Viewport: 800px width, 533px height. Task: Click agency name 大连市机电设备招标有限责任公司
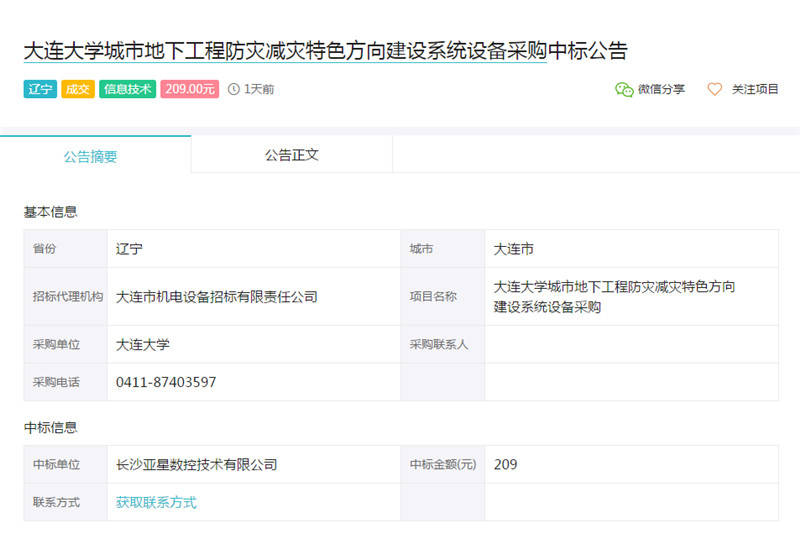coord(217,296)
